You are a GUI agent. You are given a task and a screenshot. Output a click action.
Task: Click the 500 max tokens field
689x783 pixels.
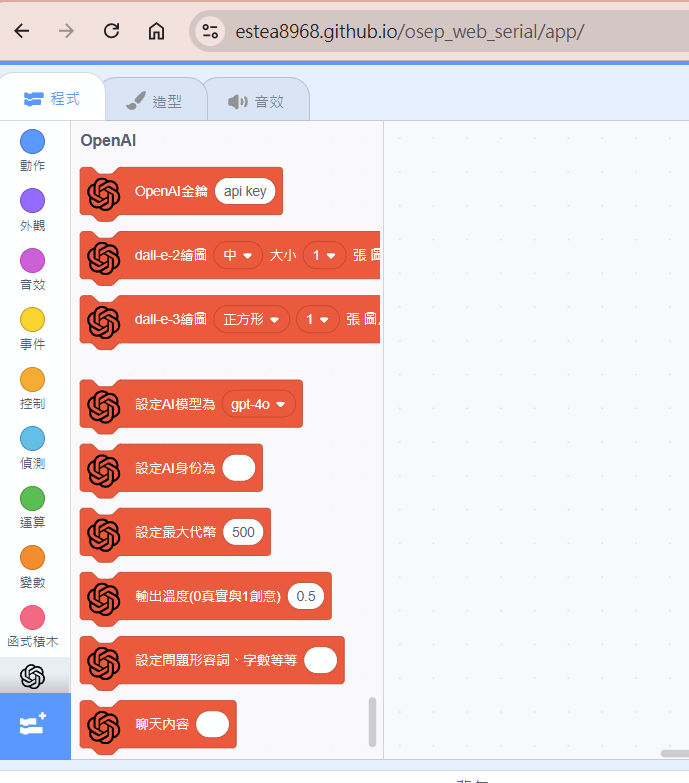(243, 532)
